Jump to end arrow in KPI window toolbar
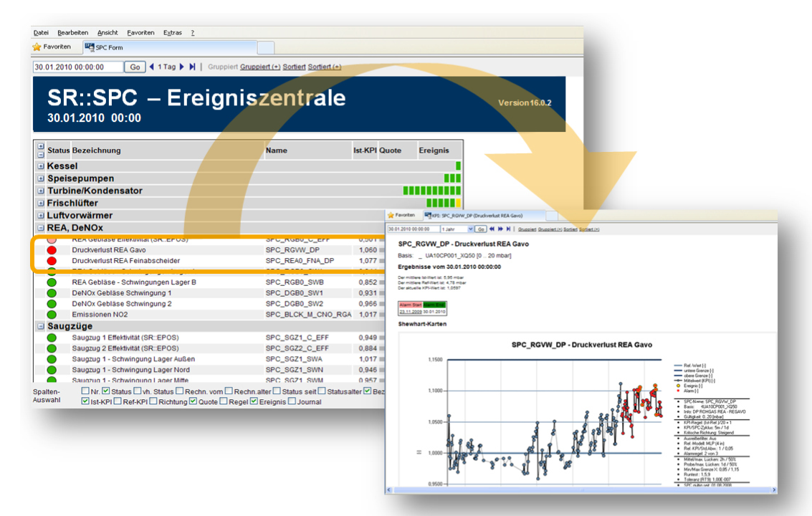The width and height of the screenshot is (812, 516). click(509, 229)
